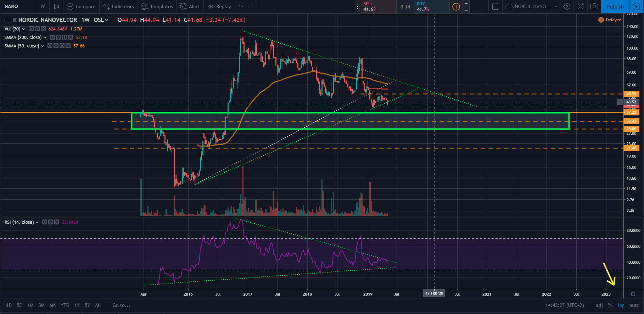
Task: View source code of SMMA (200, close)
Action: click(x=64, y=37)
